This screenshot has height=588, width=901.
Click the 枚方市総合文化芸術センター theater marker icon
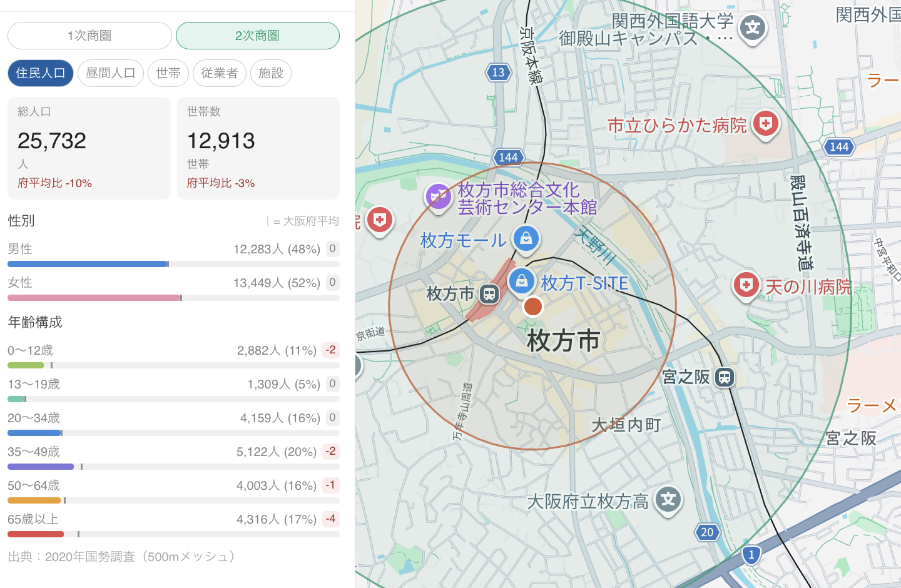click(x=439, y=197)
